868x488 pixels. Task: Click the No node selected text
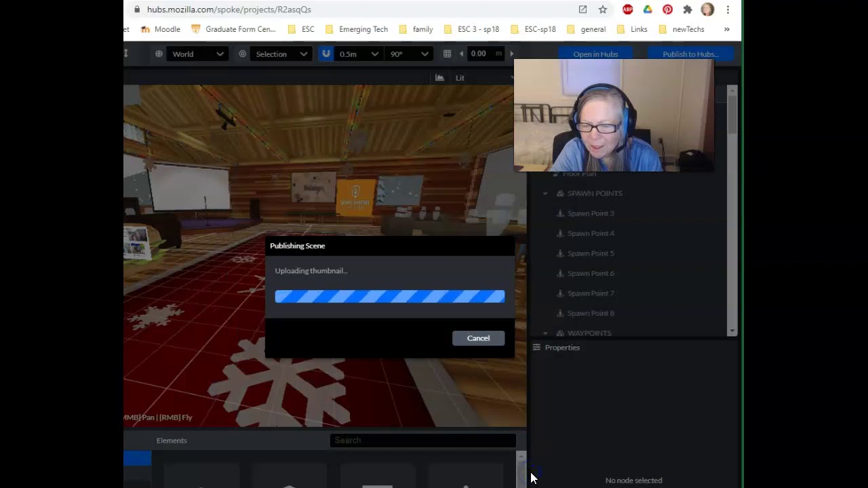[x=633, y=481]
